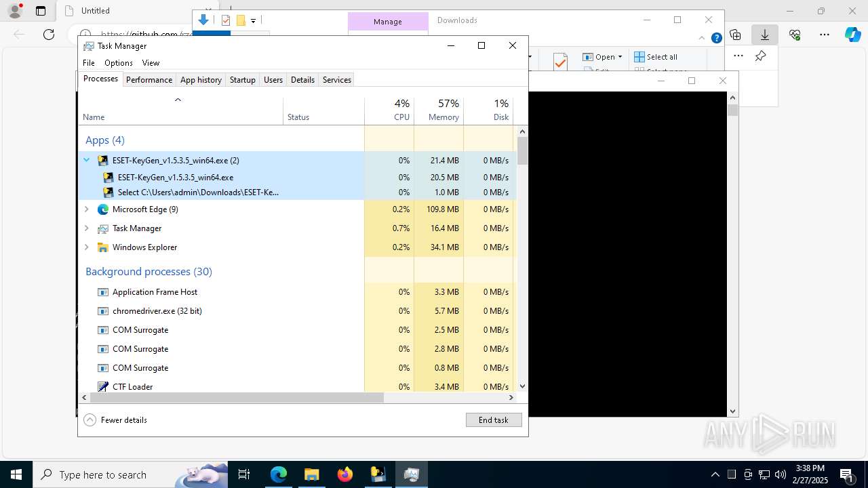Click the Properties quick access icon in Explorer
Screen dimensions: 868x488
(226, 20)
